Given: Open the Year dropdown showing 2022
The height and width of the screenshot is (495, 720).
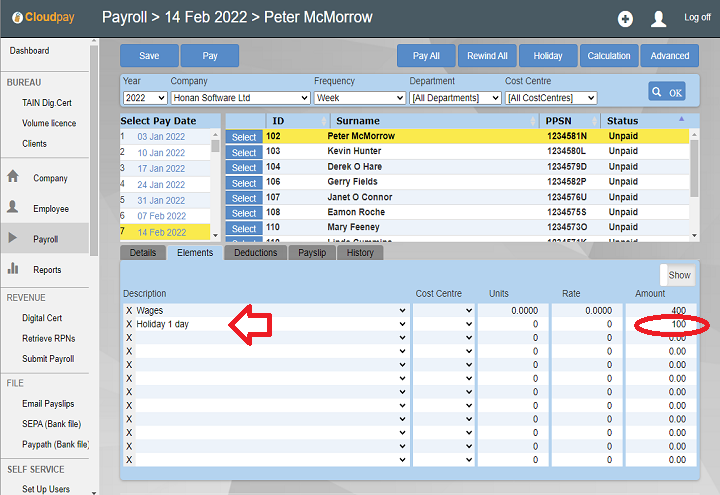Looking at the screenshot, I should click(x=144, y=98).
